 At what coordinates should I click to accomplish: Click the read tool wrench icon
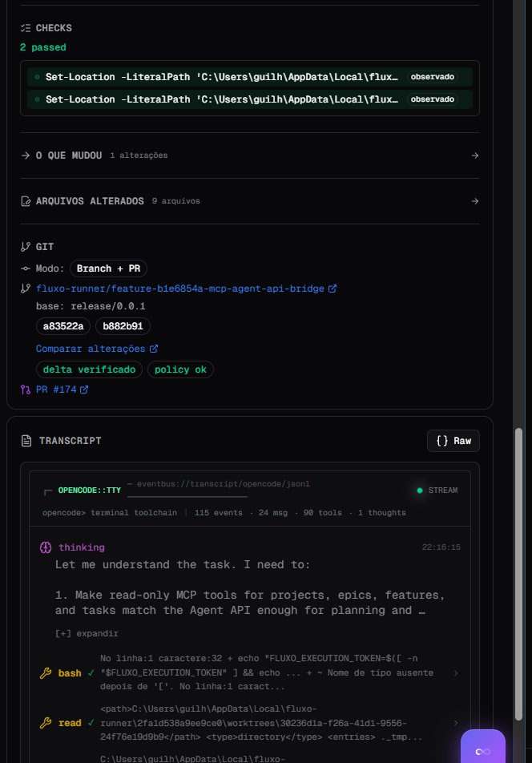(46, 723)
